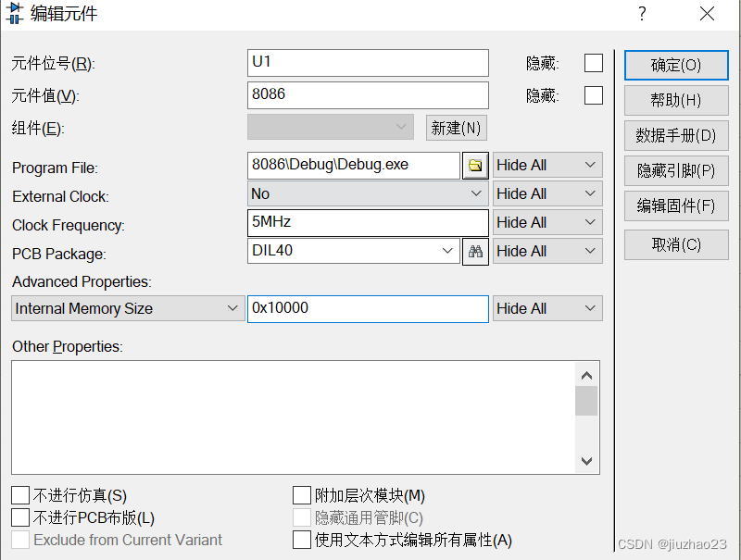Toggle the 隐藏 checkbox beside 元件值 8086
Viewport: 741px width, 560px height.
(593, 95)
